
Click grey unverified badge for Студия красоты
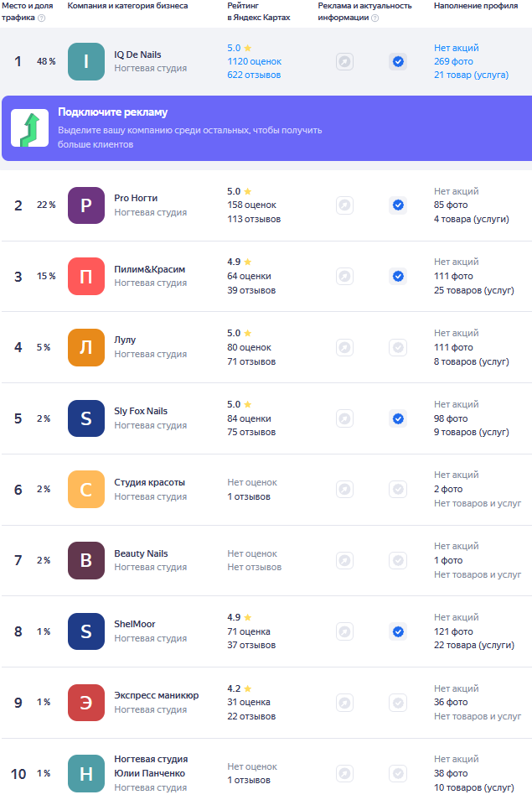(398, 489)
